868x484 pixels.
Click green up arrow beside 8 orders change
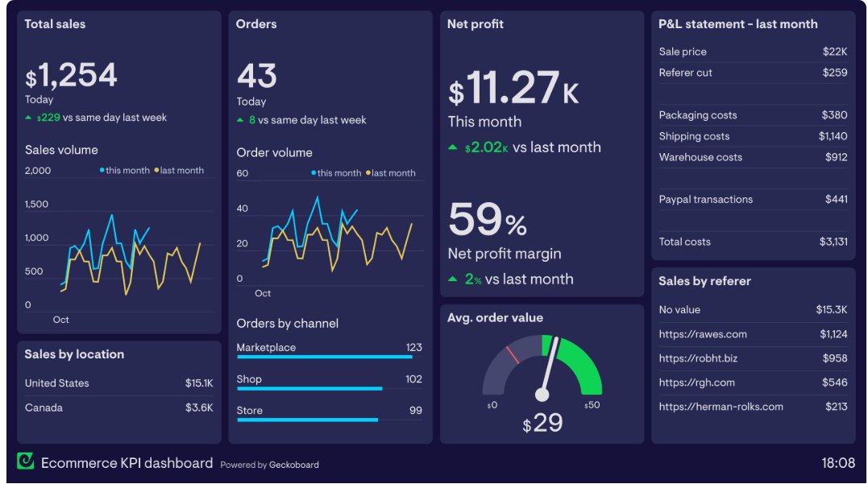[240, 121]
